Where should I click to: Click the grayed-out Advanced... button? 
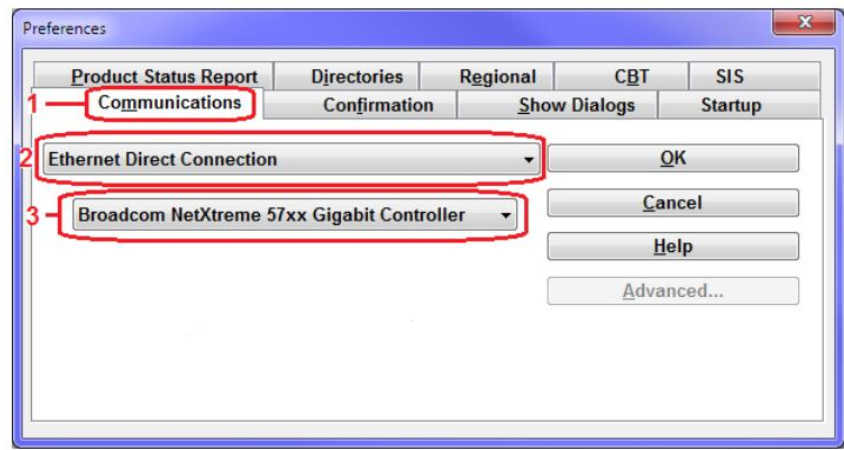pos(673,291)
